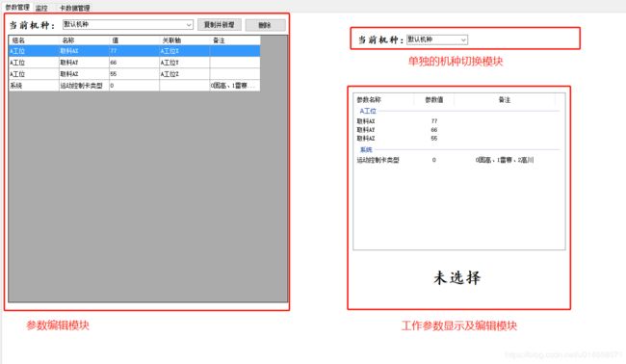Image resolution: width=626 pixels, height=364 pixels.
Task: Click value 77 in the display list
Action: pos(434,121)
